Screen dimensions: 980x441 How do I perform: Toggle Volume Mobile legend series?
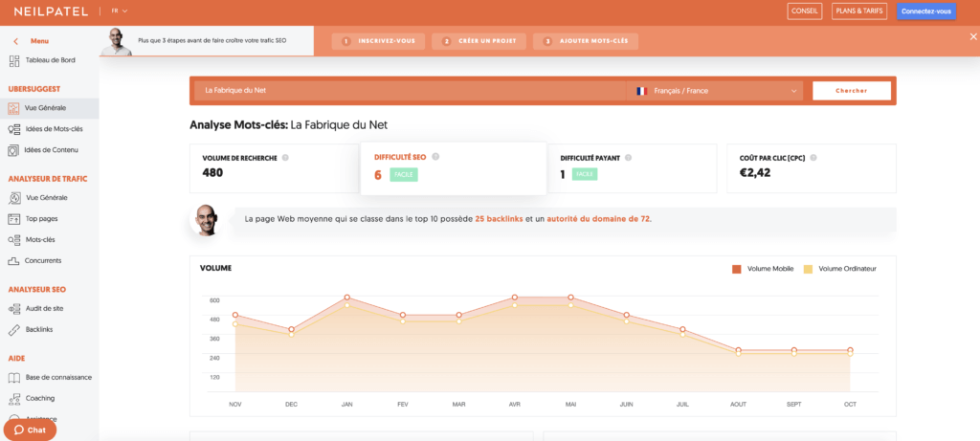point(737,269)
